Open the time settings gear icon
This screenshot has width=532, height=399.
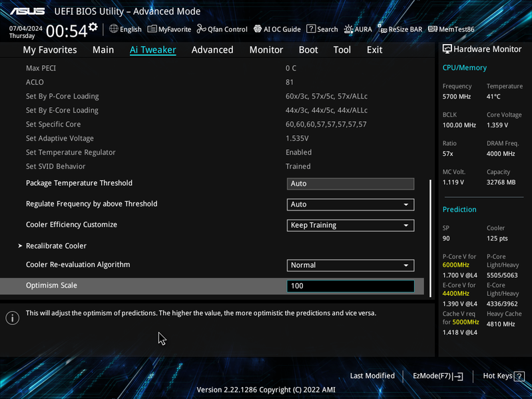(x=93, y=27)
